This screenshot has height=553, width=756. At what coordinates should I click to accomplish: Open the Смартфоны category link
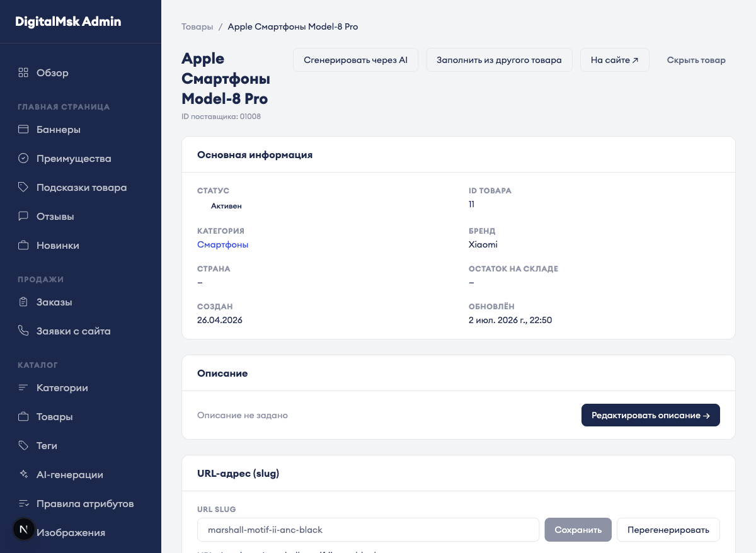point(222,244)
